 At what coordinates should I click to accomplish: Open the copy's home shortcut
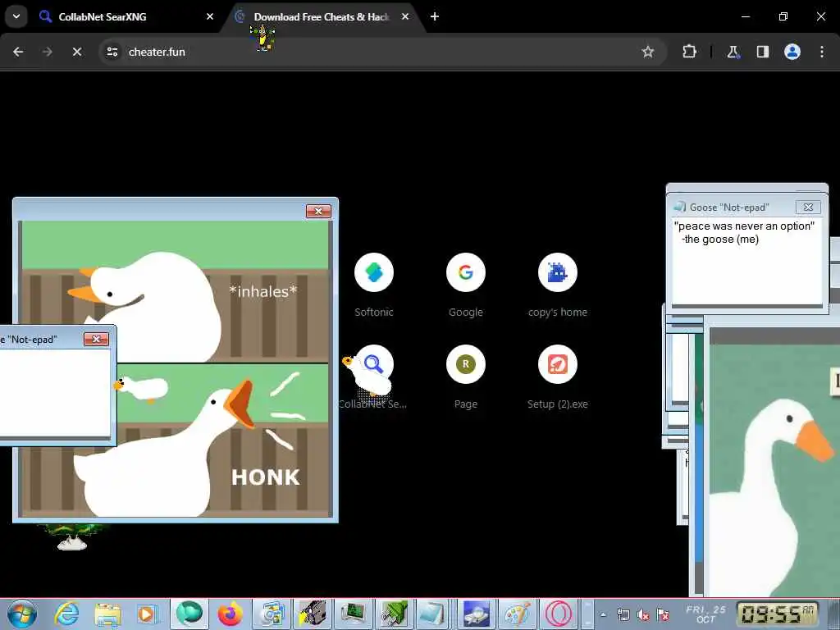coord(558,285)
